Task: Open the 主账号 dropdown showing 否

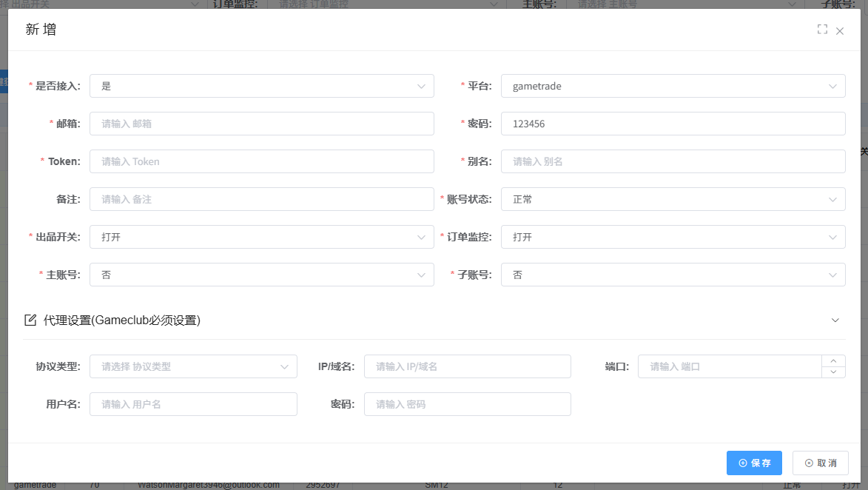Action: [260, 274]
